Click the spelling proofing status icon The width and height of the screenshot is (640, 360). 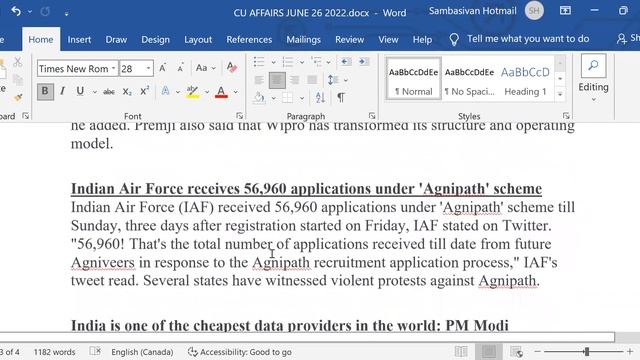[x=95, y=351]
